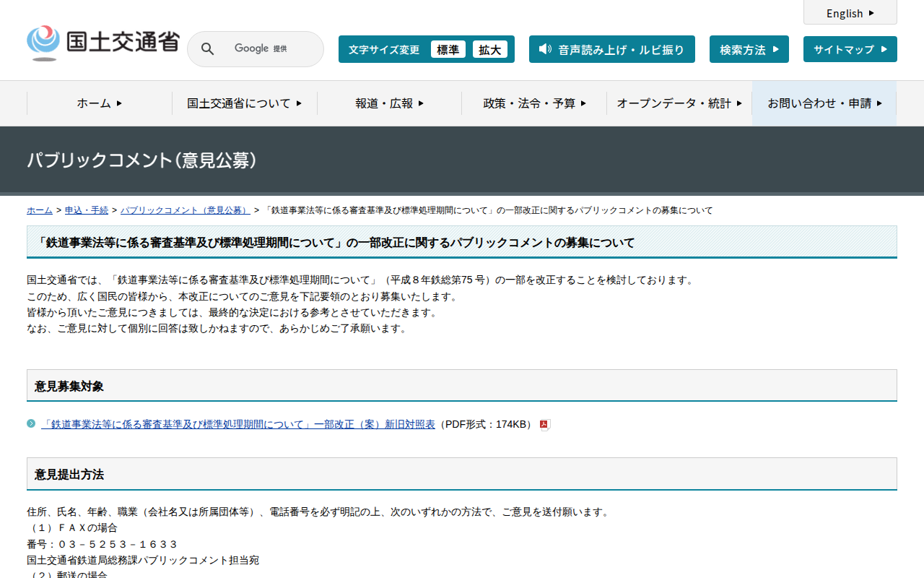Image resolution: width=924 pixels, height=578 pixels.
Task: Click into the Google search field
Action: [x=271, y=49]
